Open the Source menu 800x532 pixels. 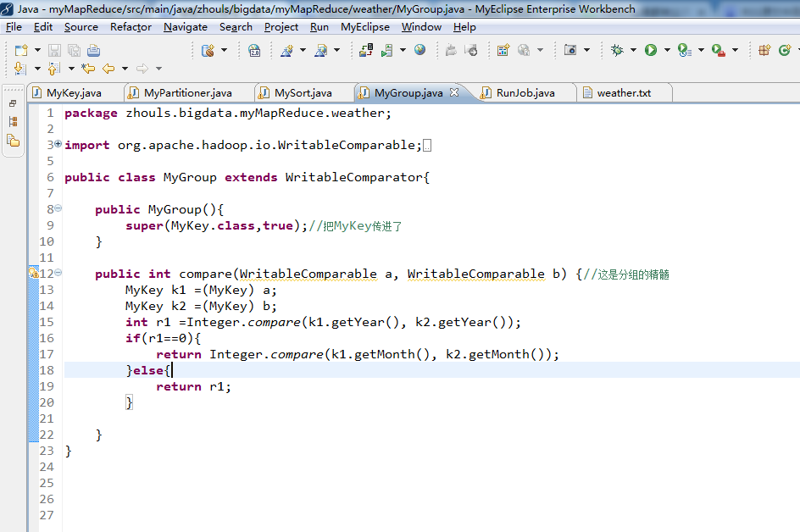click(81, 27)
